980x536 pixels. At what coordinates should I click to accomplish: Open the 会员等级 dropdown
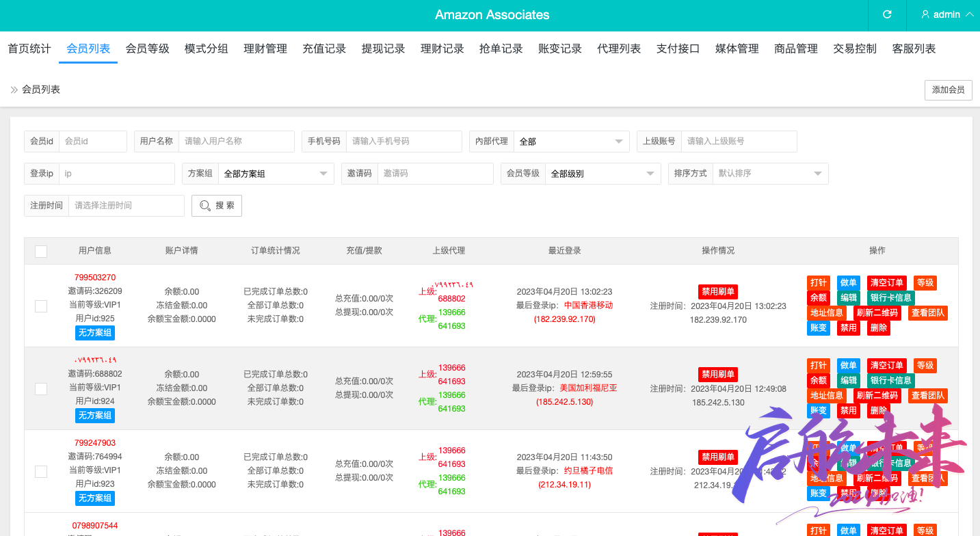point(603,174)
